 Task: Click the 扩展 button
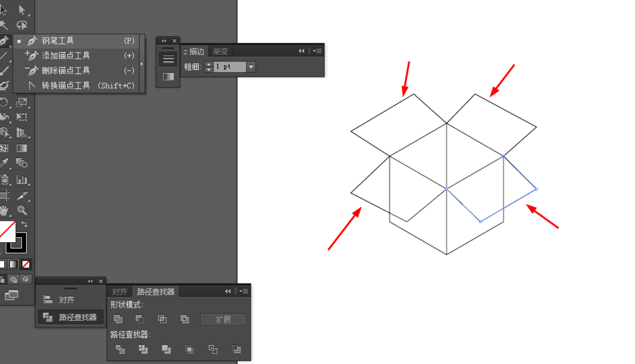[223, 320]
